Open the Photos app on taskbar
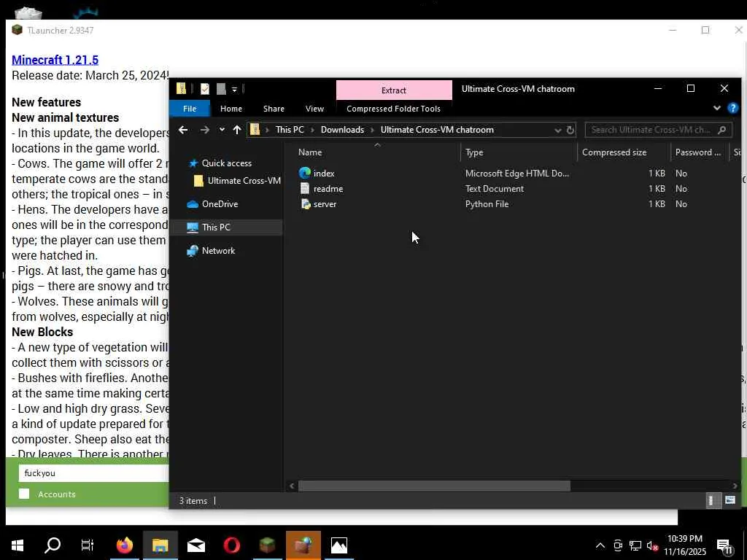Screen dimensions: 747x560 click(338, 545)
